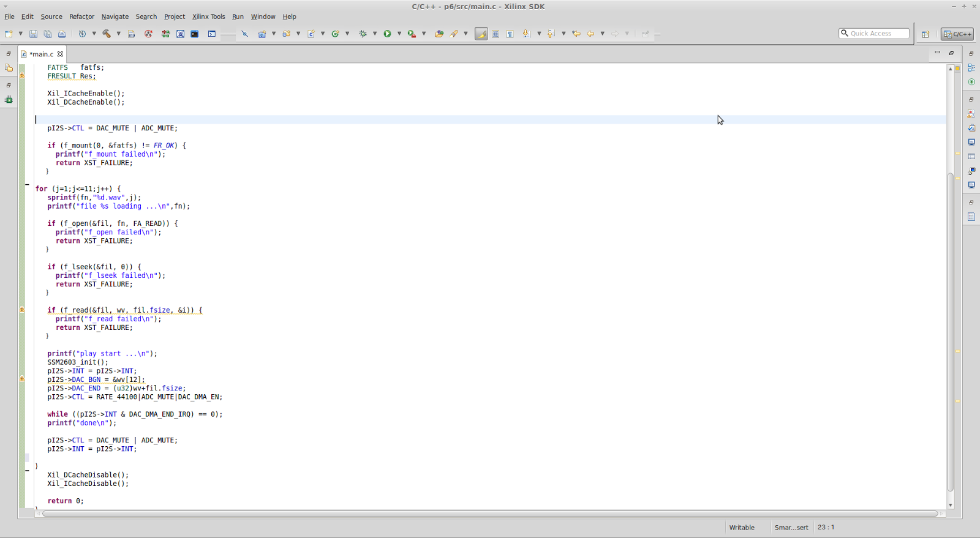Click the vertical scrollbar thumb
Screen dimensions: 980x538
point(951,332)
